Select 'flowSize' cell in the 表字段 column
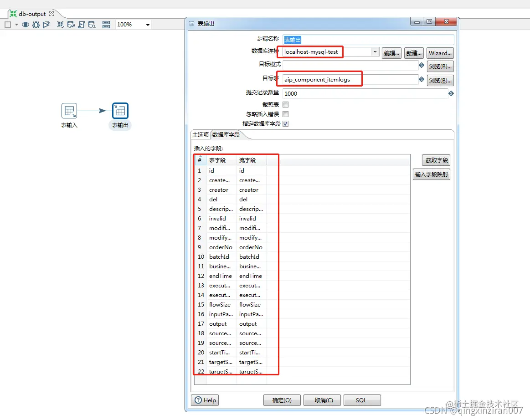Image resolution: width=530 pixels, height=420 pixels. [x=221, y=305]
